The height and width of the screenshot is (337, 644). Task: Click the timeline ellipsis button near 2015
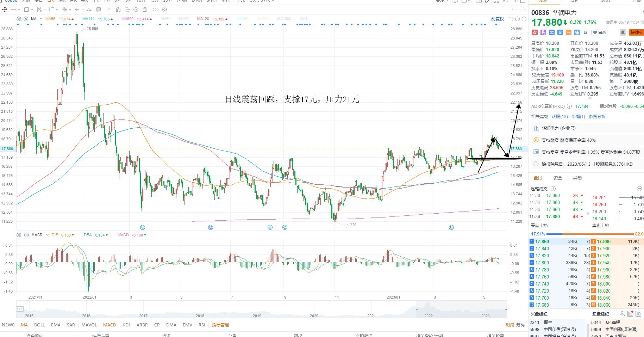click(20, 309)
